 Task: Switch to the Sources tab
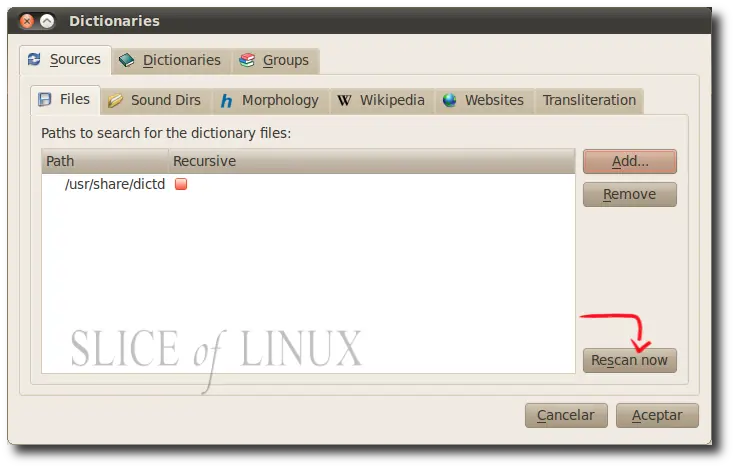[65, 60]
